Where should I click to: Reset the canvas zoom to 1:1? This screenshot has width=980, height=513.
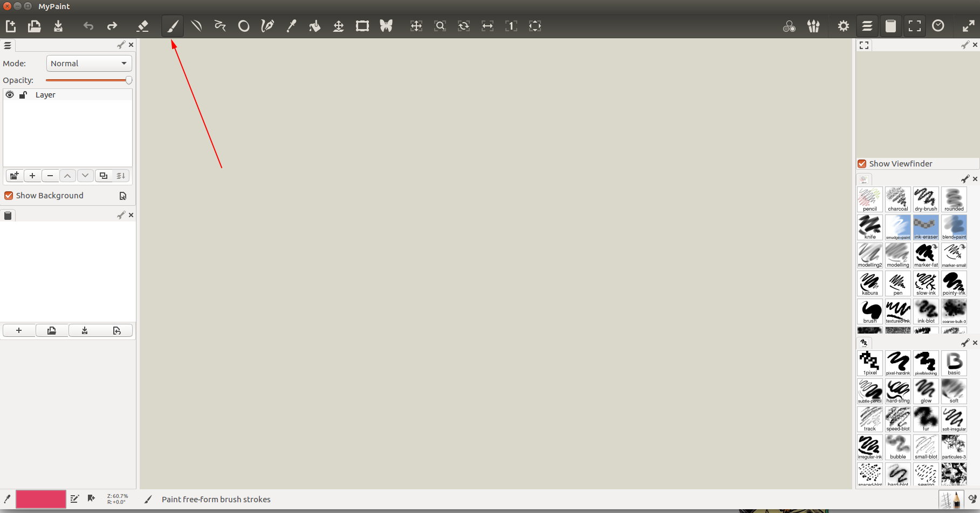(x=511, y=25)
